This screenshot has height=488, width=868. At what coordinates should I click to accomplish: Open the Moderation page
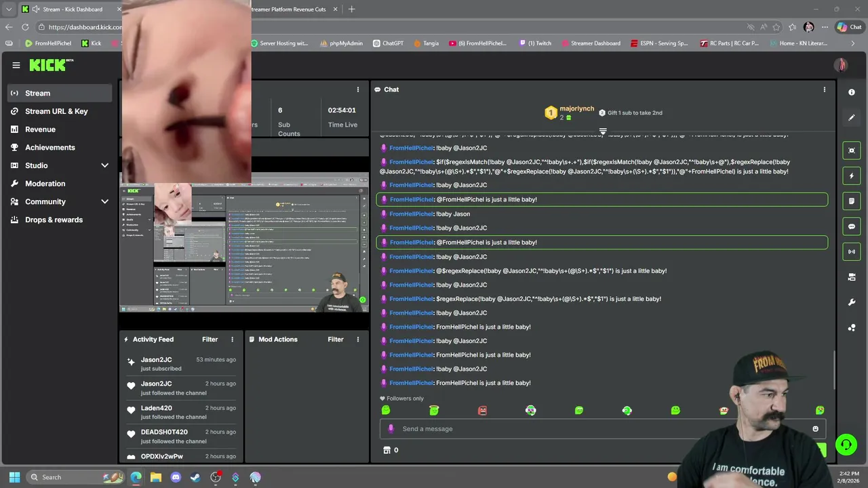(60, 184)
